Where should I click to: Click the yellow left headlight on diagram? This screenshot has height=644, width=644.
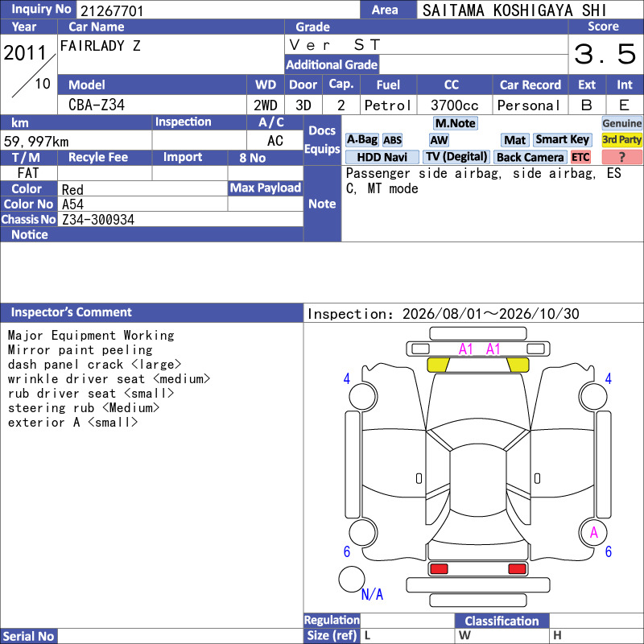click(438, 365)
